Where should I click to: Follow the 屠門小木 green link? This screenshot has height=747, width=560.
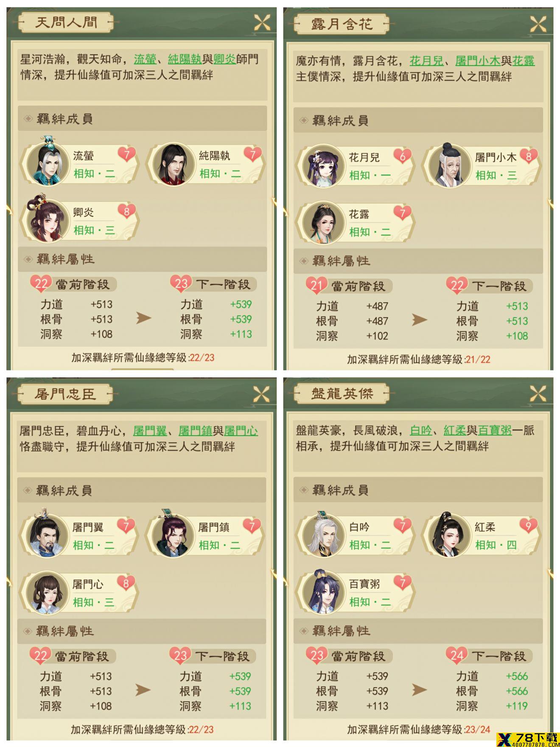tap(478, 61)
